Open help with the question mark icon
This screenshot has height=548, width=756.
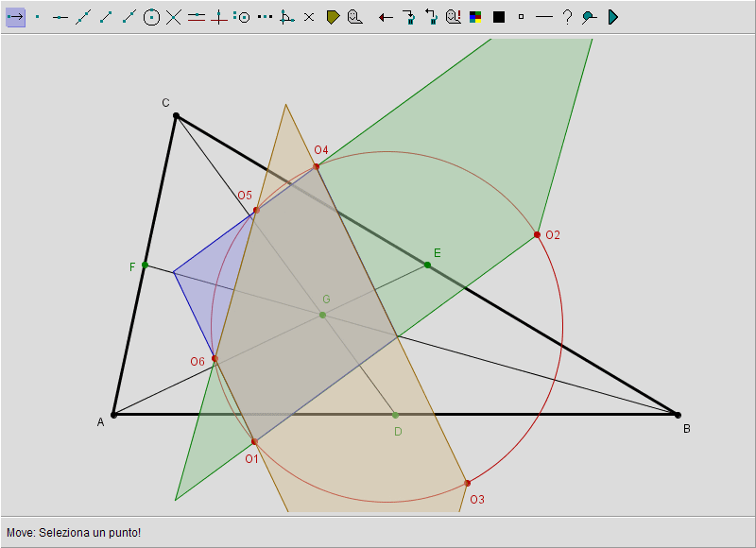tap(567, 17)
